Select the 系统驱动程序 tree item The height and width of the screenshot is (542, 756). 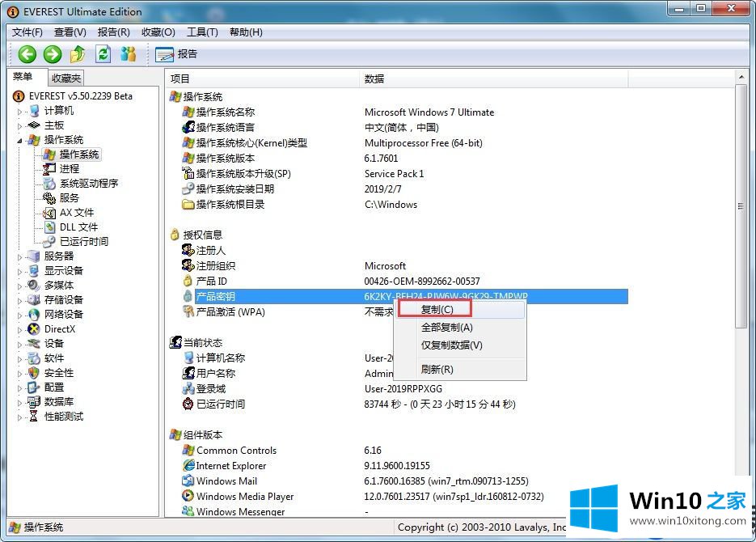(x=89, y=184)
